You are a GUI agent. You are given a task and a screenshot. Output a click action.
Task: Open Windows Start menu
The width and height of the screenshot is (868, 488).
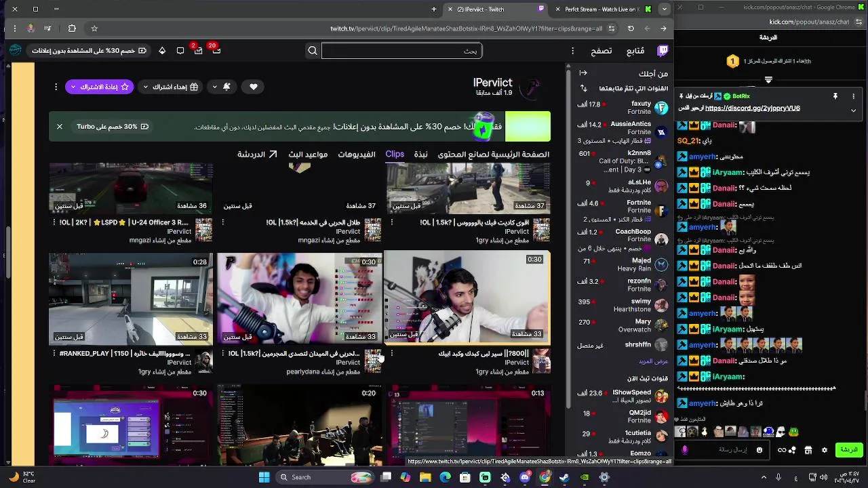[x=264, y=477]
